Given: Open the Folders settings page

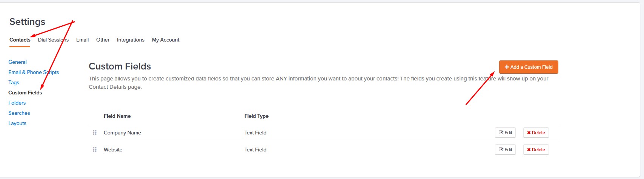Looking at the screenshot, I should (17, 103).
